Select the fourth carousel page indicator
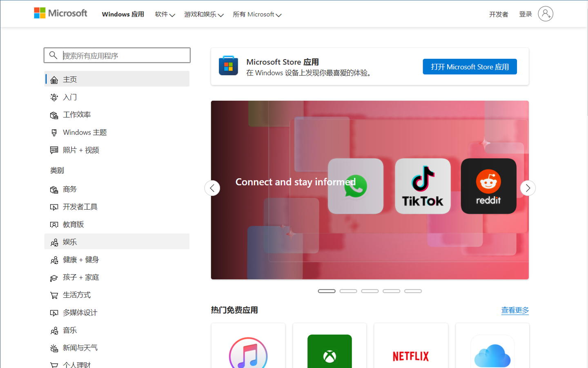This screenshot has width=588, height=368. pyautogui.click(x=391, y=291)
